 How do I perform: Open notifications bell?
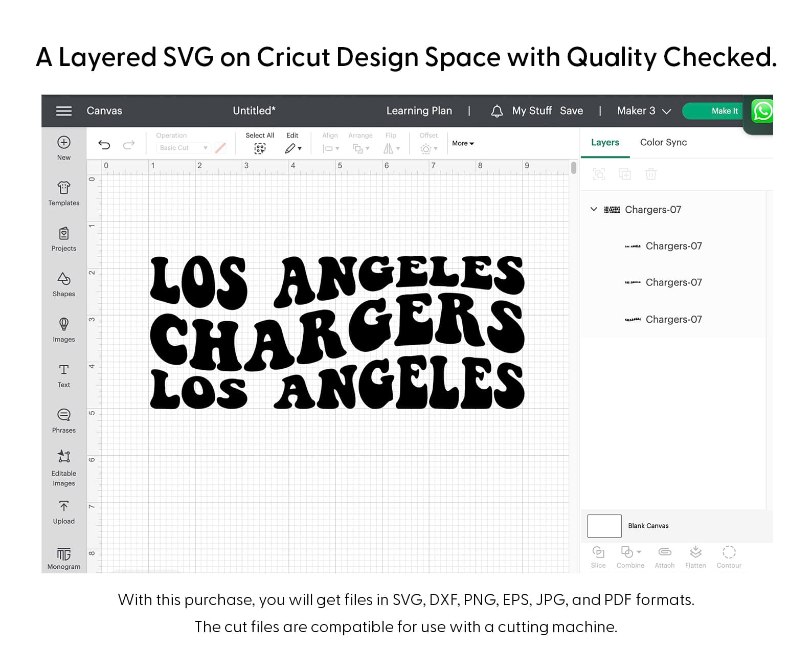click(497, 111)
